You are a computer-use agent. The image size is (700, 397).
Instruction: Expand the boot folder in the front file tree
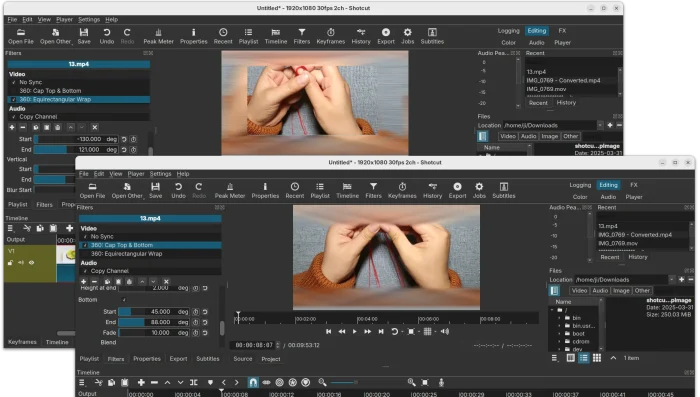[559, 334]
